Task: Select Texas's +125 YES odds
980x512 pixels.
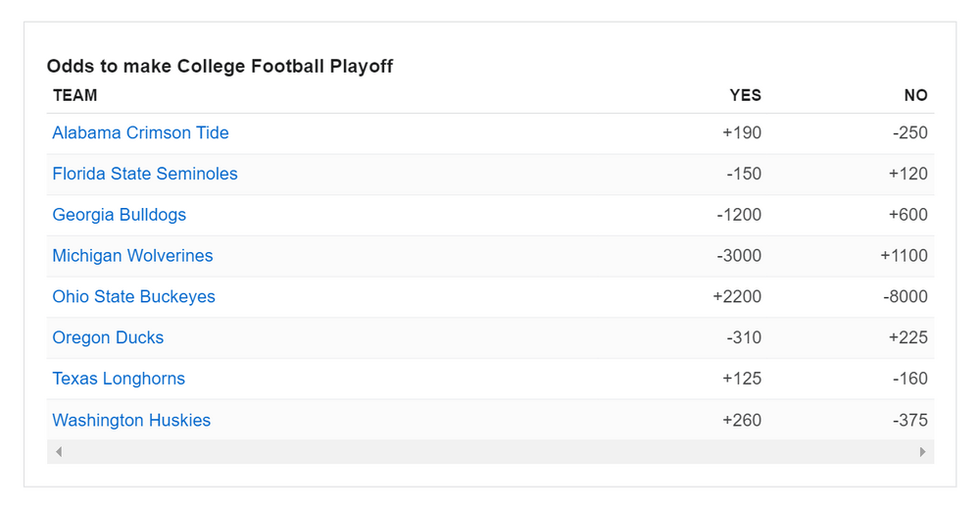Action: (x=742, y=379)
